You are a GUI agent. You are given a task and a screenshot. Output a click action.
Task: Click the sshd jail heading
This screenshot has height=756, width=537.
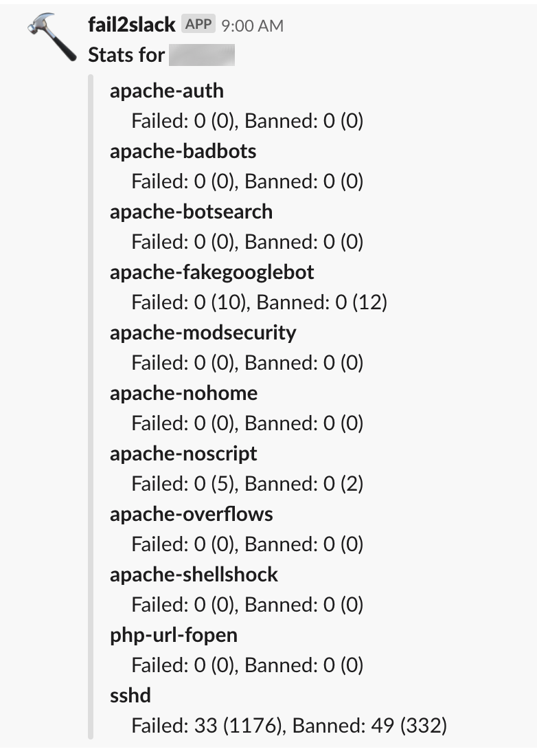(130, 696)
